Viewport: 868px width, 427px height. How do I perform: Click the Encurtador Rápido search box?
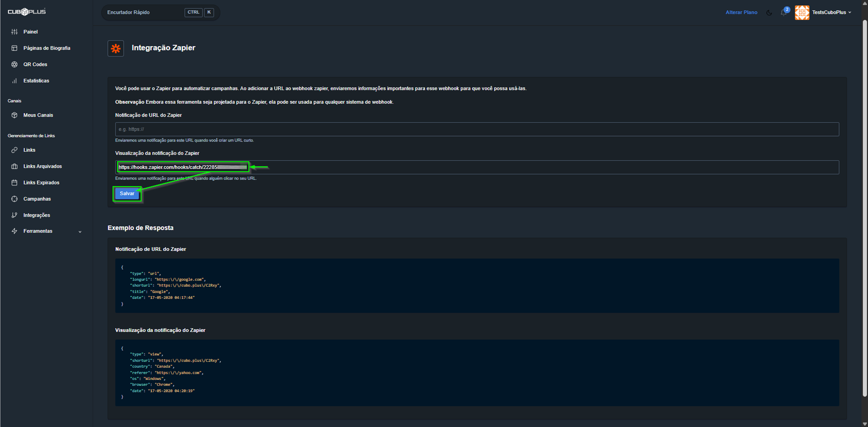pyautogui.click(x=161, y=12)
